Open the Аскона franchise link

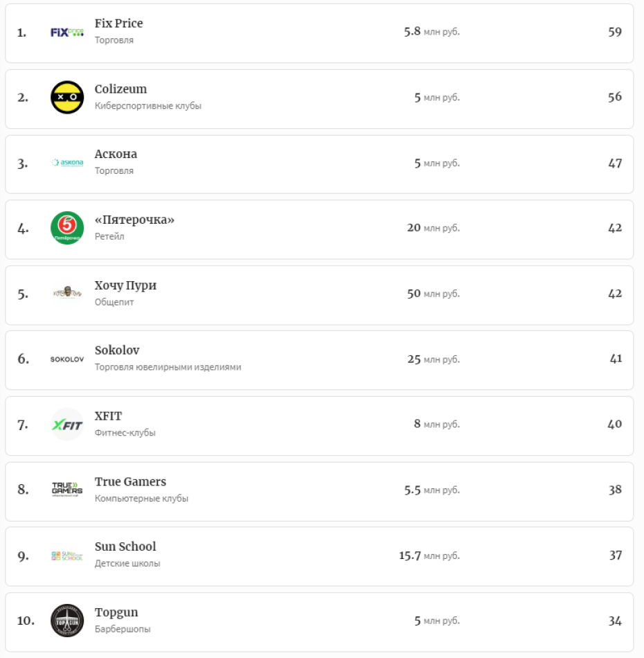[116, 154]
